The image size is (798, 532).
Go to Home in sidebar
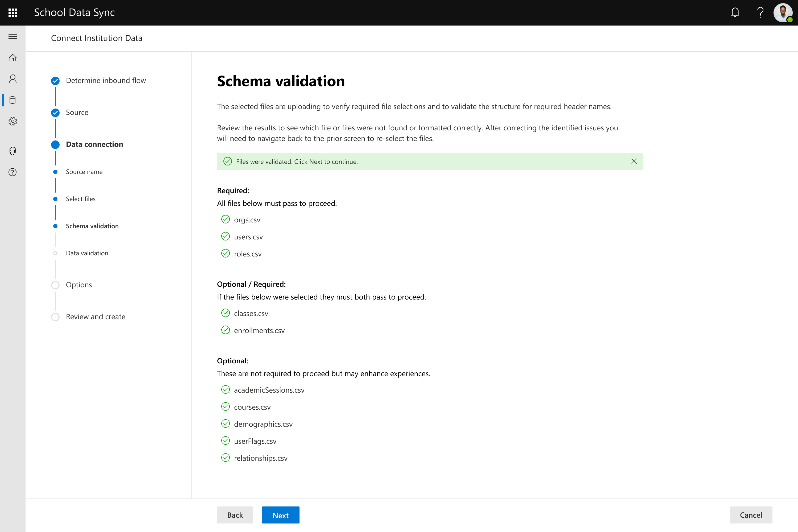point(13,58)
